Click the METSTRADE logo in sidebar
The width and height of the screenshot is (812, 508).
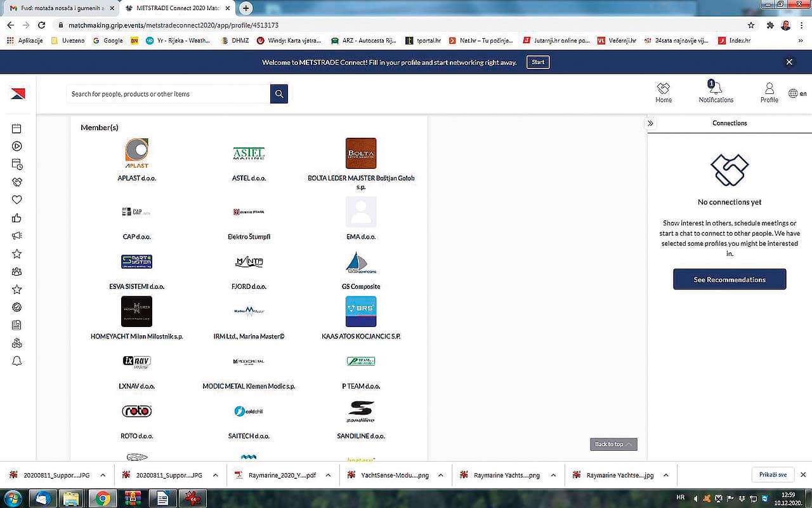[x=18, y=94]
